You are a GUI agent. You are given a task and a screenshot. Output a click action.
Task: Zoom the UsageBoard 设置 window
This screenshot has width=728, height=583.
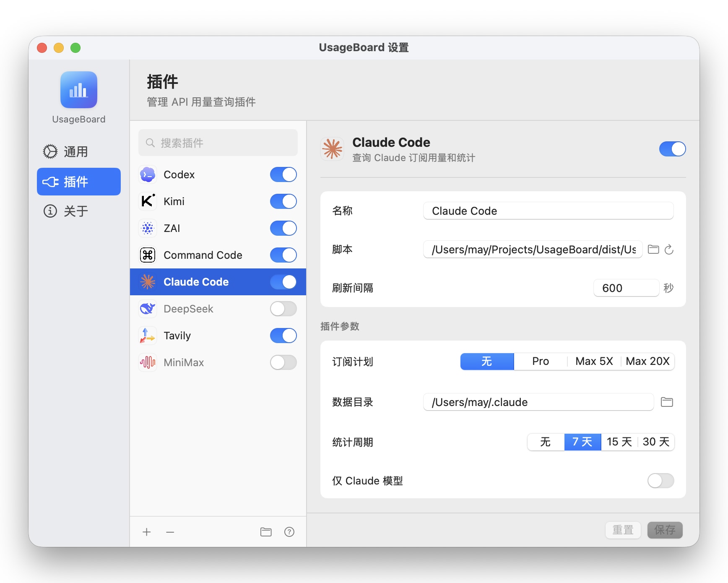point(75,48)
